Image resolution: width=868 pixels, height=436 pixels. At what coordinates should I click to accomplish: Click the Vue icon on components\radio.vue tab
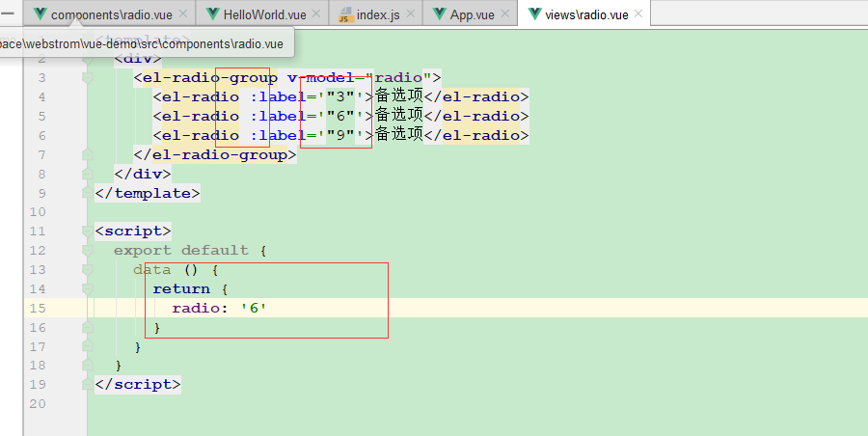click(x=40, y=14)
